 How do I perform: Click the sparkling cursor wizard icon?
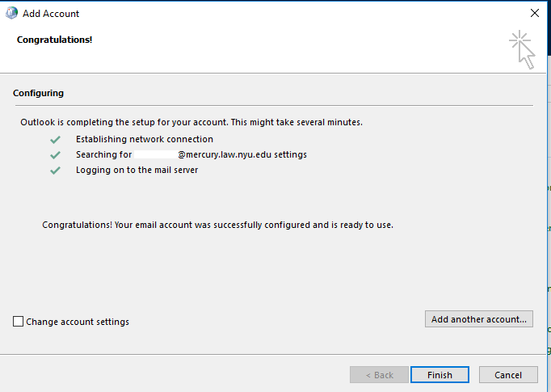tap(522, 50)
